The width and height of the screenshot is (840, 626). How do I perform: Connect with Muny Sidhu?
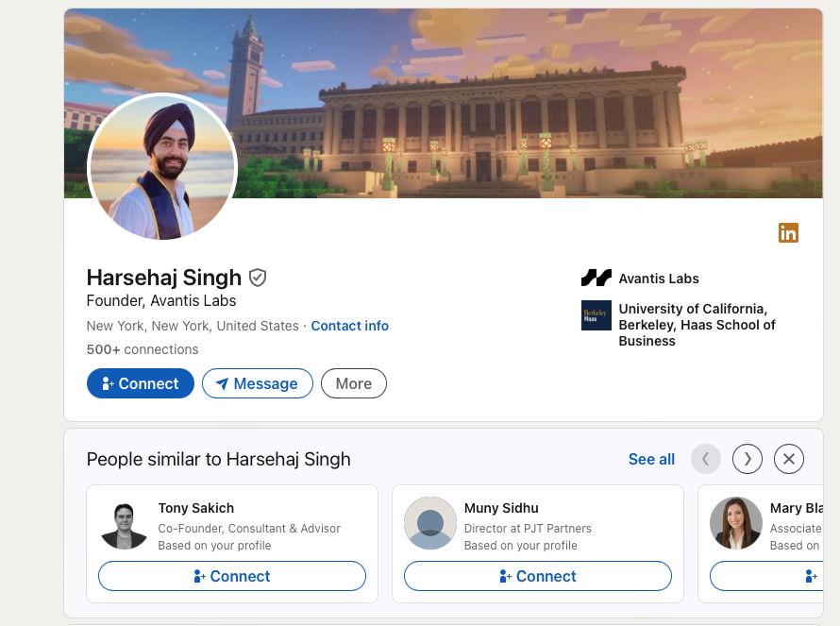click(538, 576)
